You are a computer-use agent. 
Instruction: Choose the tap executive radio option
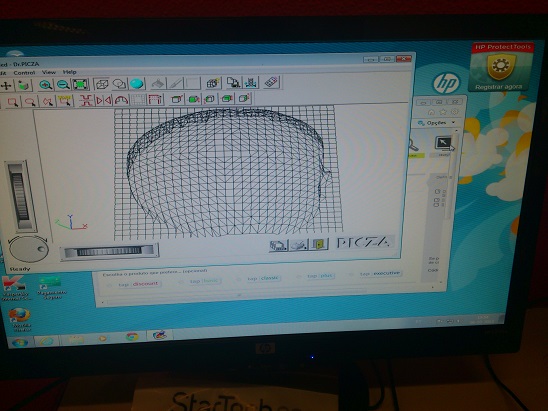(x=351, y=275)
